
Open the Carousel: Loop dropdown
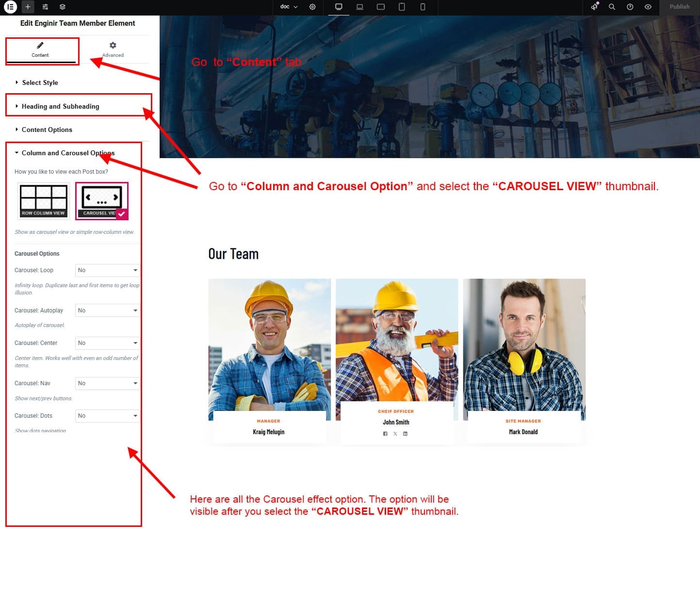[107, 270]
